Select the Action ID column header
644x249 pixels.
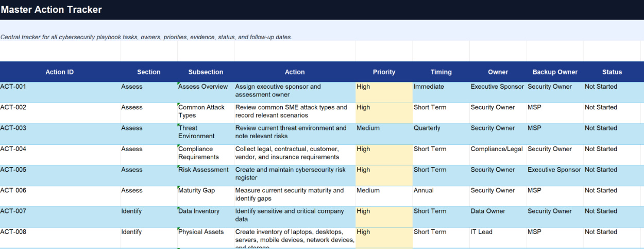pyautogui.click(x=60, y=72)
